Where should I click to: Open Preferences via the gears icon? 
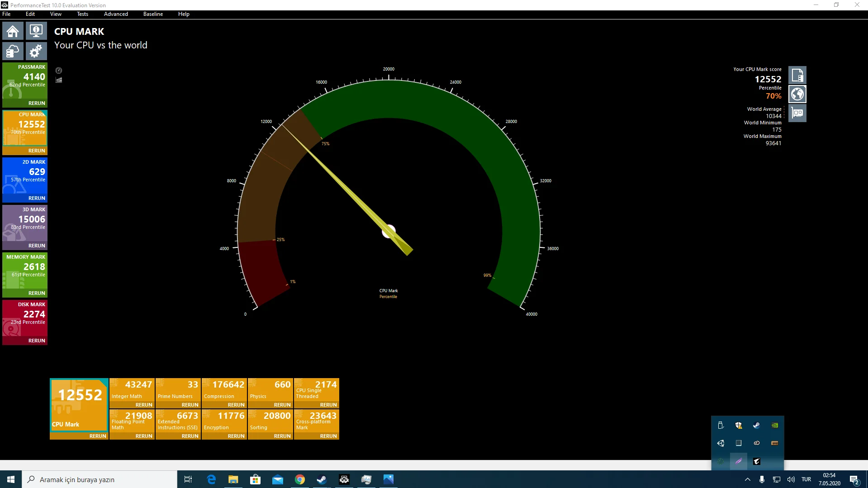36,51
